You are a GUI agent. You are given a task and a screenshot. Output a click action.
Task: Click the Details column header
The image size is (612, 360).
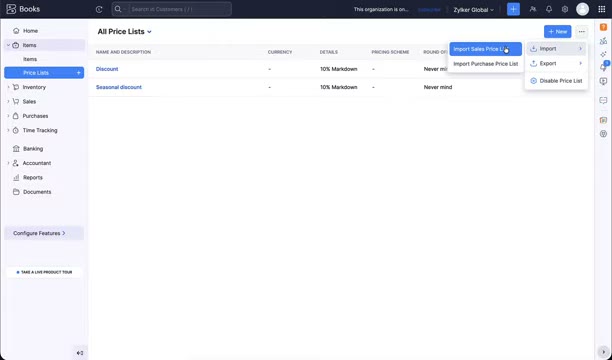pos(329,52)
